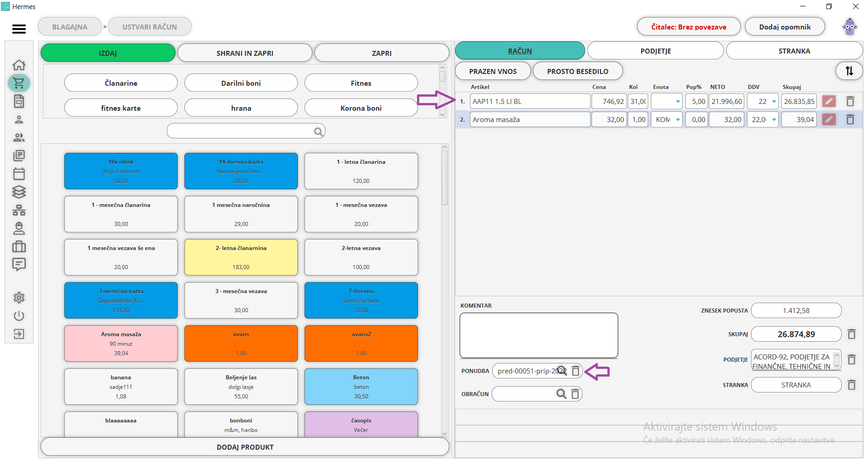Edit the AAP11 1.5 LI BL row
Image resolution: width=868 pixels, height=466 pixels.
(829, 102)
